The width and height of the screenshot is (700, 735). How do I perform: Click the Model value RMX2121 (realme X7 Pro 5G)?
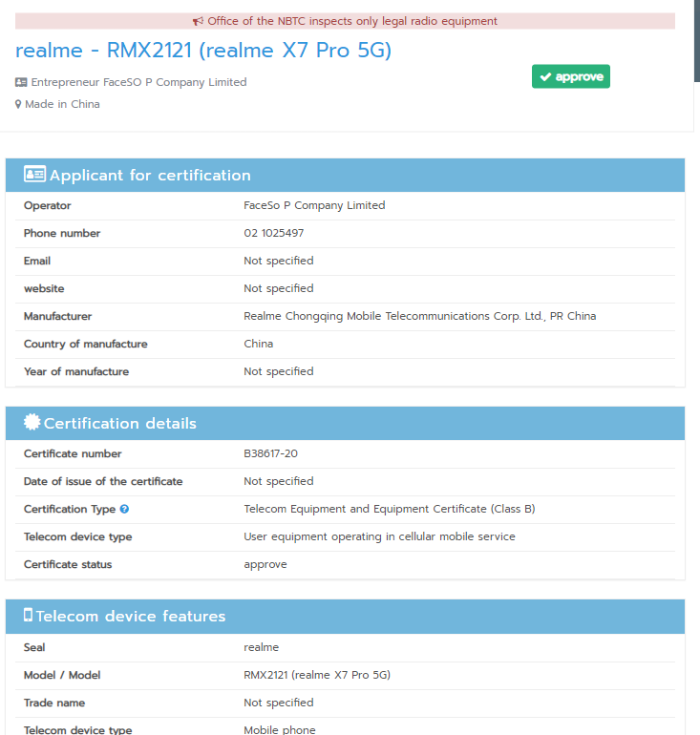317,675
